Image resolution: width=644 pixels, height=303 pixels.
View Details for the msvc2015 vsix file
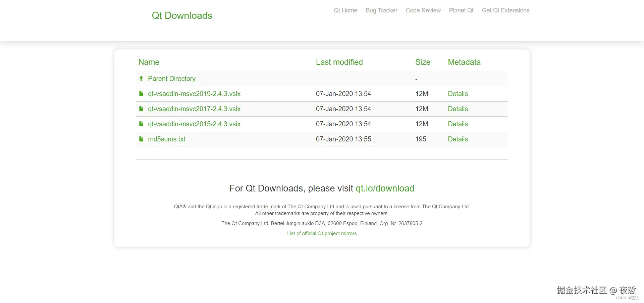tap(458, 124)
